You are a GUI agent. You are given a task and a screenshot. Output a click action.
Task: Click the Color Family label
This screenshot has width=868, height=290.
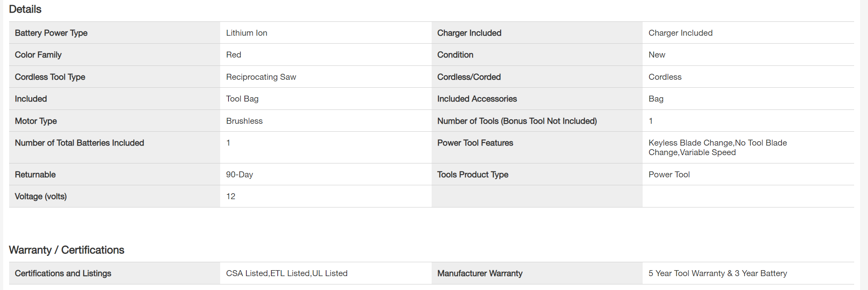coord(38,55)
